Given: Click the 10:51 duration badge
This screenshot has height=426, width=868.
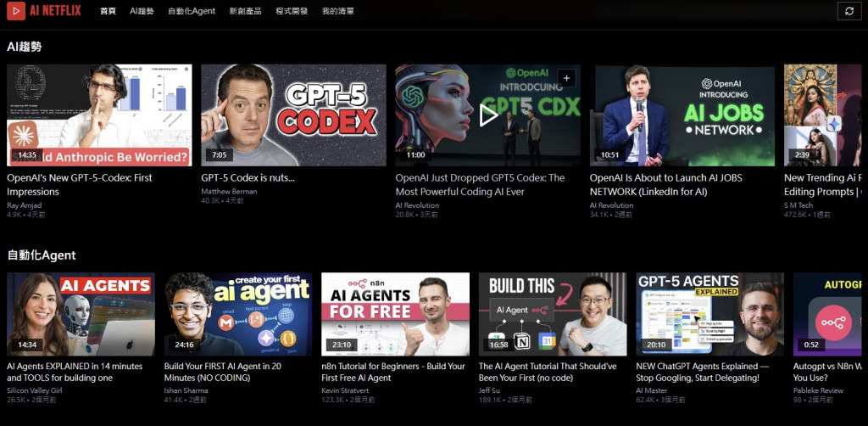Looking at the screenshot, I should [x=609, y=155].
